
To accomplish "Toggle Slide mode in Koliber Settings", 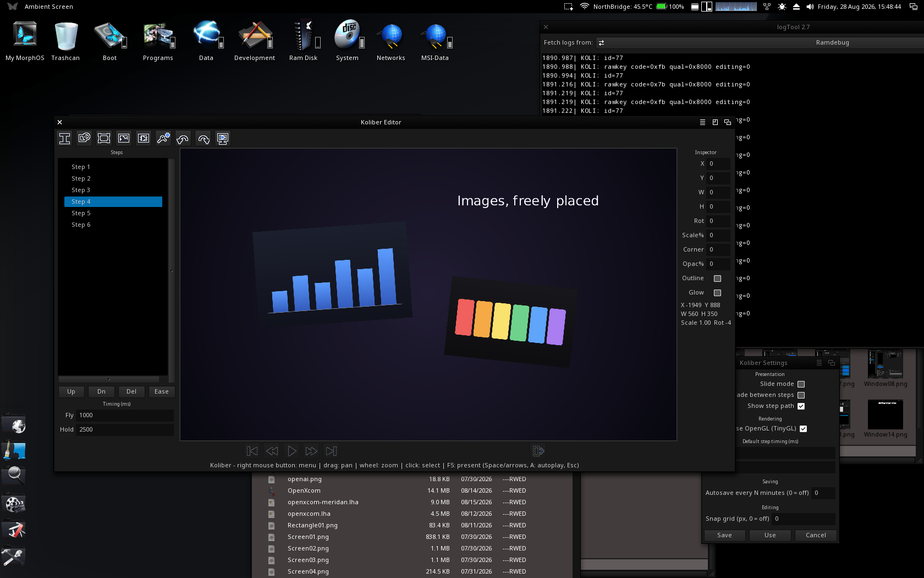I will click(x=801, y=384).
